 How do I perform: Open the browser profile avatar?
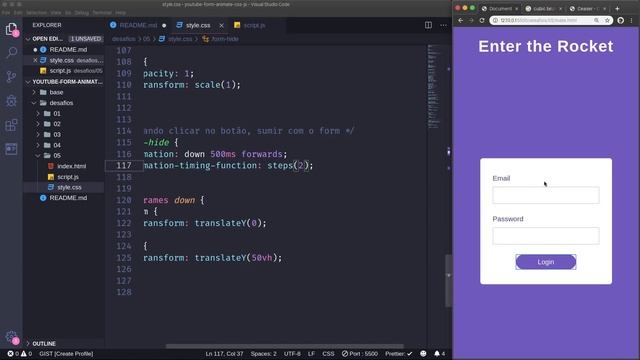click(620, 20)
